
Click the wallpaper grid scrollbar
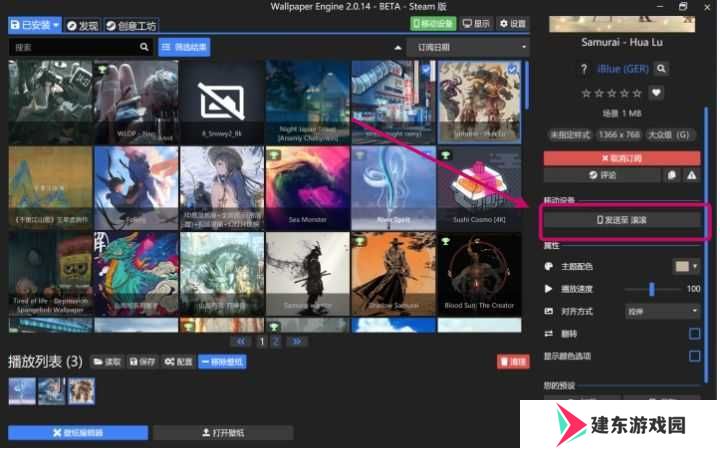[526, 86]
